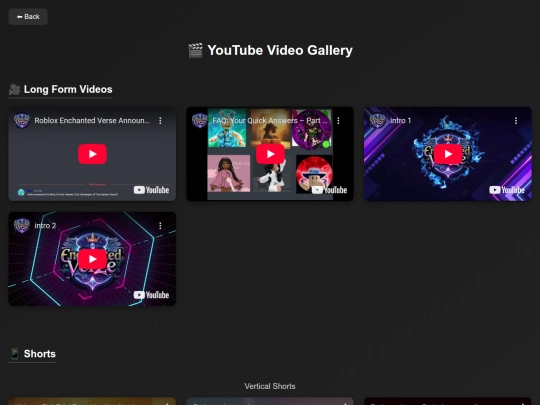Play the intro 2 video
The image size is (540, 405).
[92, 259]
